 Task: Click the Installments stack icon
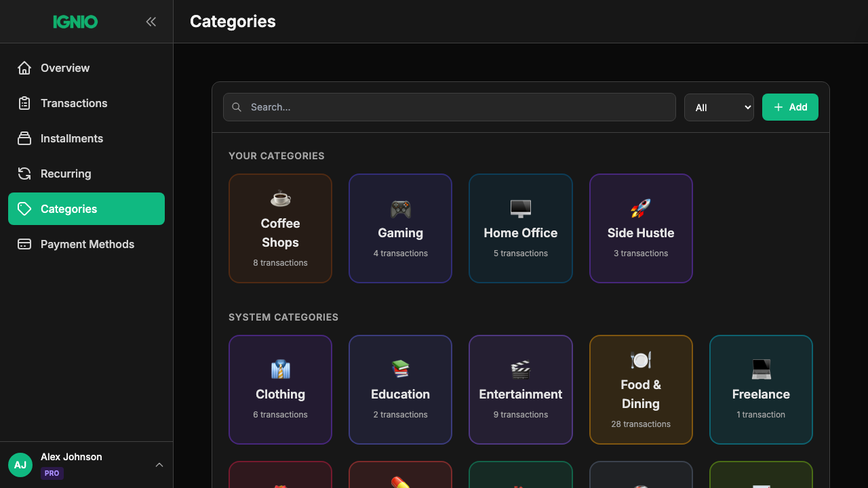point(24,138)
